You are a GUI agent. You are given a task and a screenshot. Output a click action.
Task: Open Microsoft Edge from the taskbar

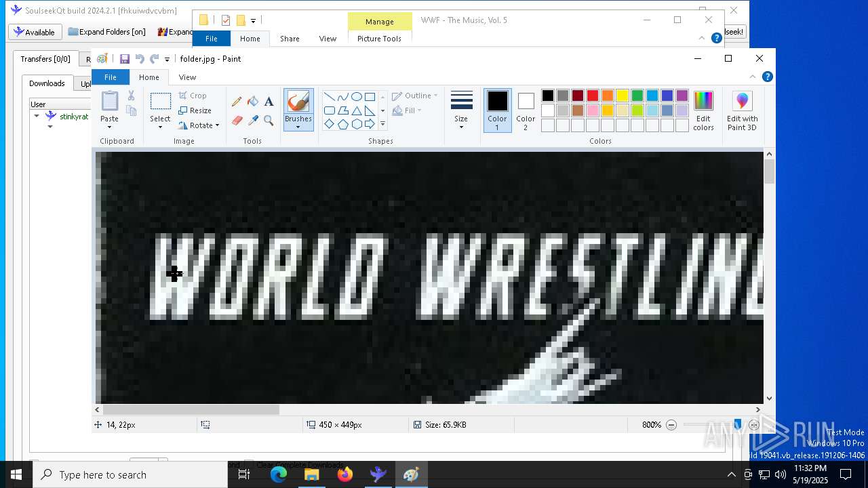pos(279,474)
